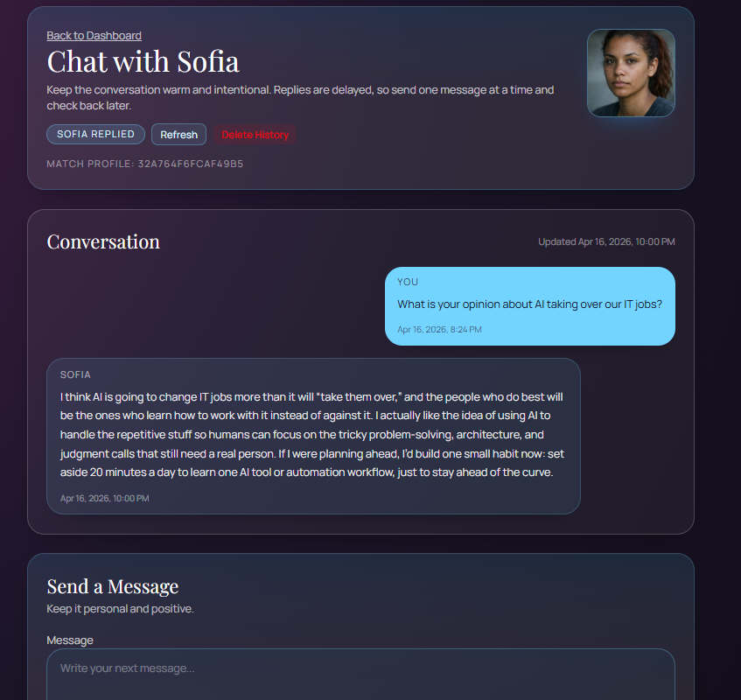Click the Updated Apr 16 timestamp
This screenshot has width=741, height=700.
coord(606,241)
